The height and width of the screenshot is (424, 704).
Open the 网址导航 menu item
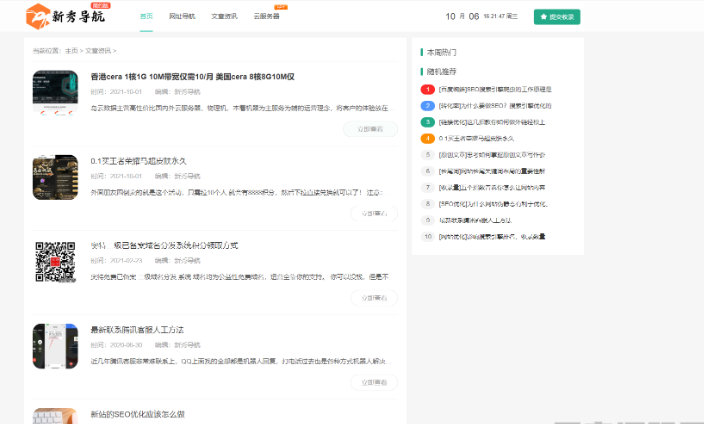click(x=182, y=16)
